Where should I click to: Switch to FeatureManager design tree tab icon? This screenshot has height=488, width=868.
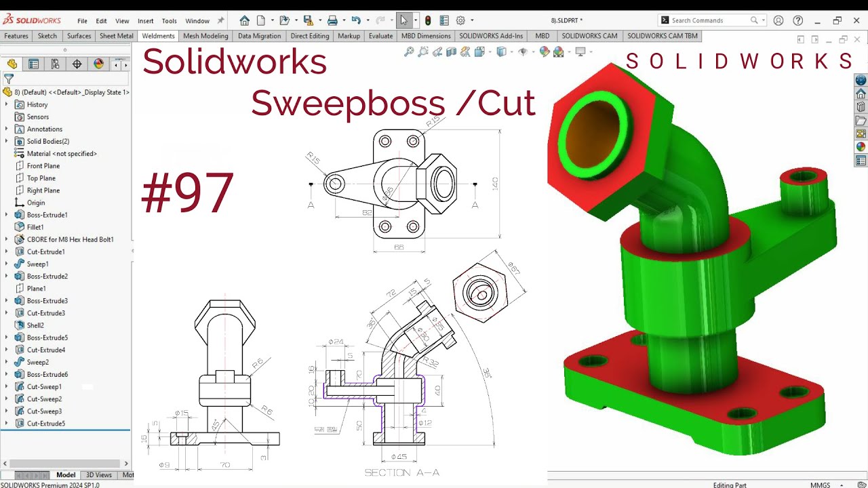[x=12, y=64]
